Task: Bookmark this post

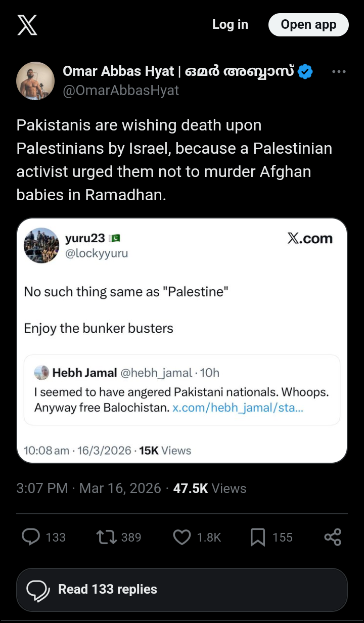Action: 258,537
